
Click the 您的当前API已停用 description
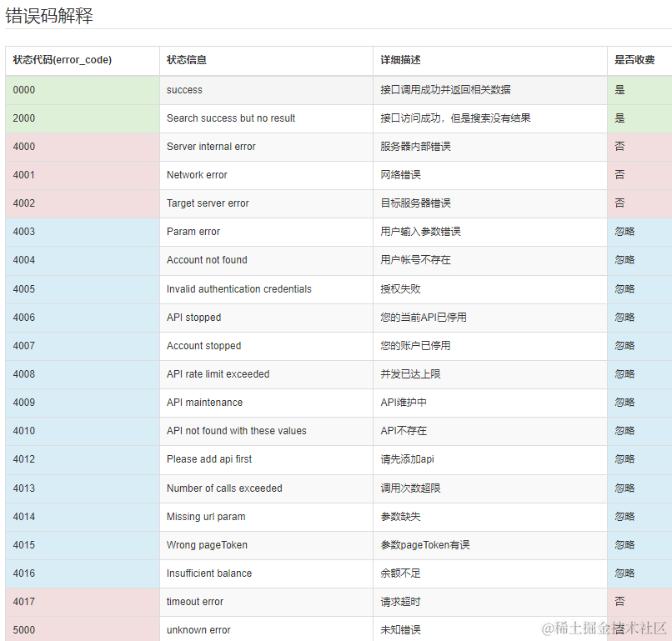click(x=424, y=317)
